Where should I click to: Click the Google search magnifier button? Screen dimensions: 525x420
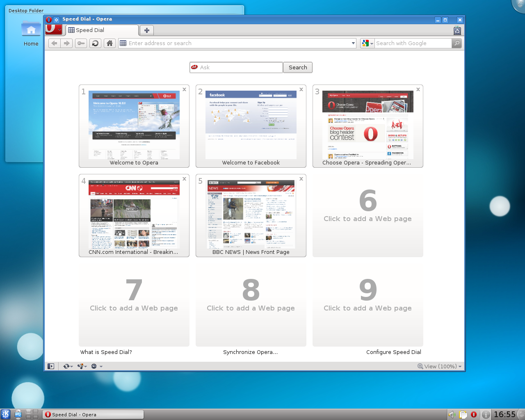(x=457, y=43)
